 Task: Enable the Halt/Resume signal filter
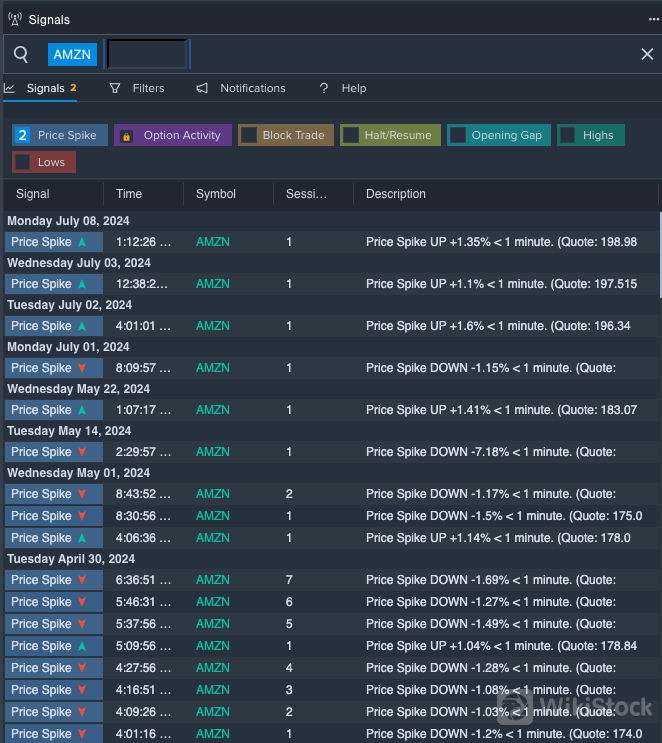coord(351,135)
